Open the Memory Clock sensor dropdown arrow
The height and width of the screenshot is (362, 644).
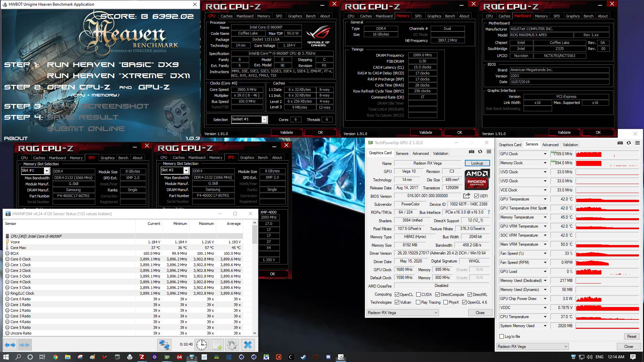(x=545, y=163)
